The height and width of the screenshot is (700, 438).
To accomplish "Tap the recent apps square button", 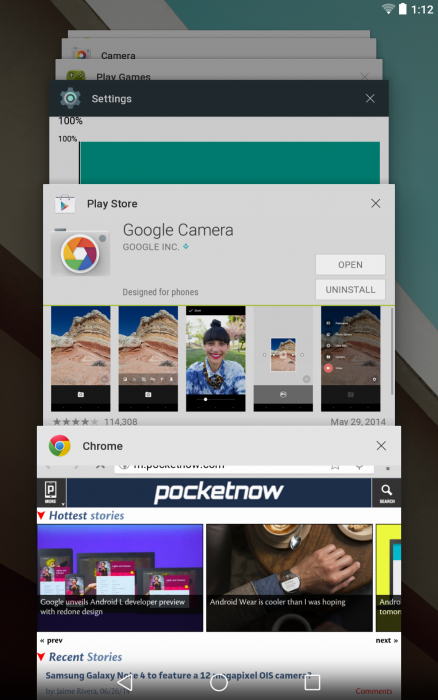I will click(x=312, y=682).
